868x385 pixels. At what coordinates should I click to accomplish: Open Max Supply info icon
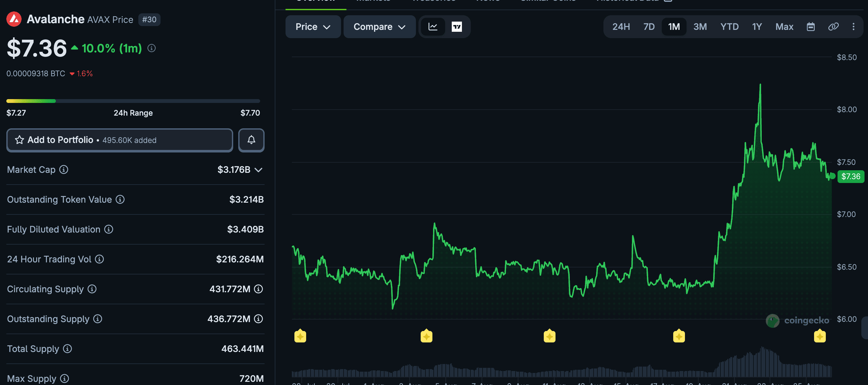pos(65,379)
